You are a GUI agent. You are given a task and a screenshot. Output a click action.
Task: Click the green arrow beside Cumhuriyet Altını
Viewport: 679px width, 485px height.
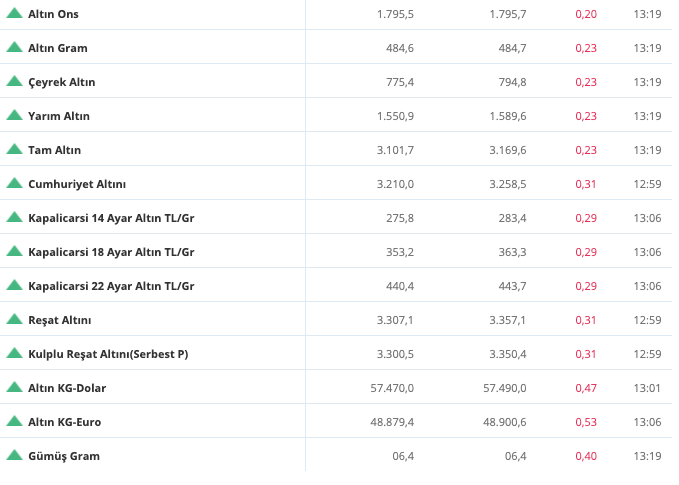point(14,183)
